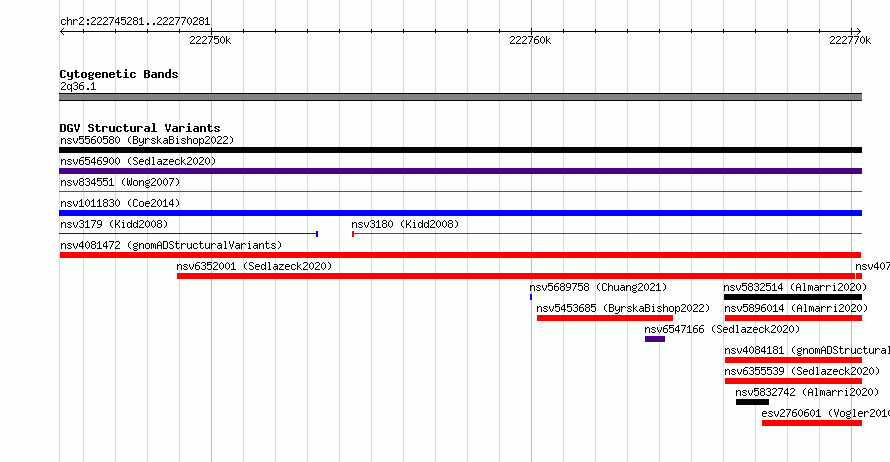Image resolution: width=890 pixels, height=462 pixels.
Task: Select the blue nsv1011830 variant bar
Action: [460, 213]
